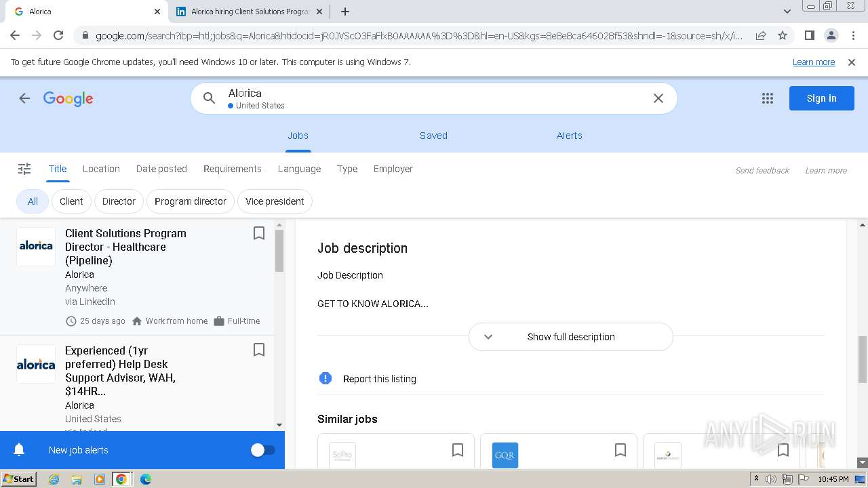Click the Sign in button
The width and height of the screenshot is (868, 488).
click(x=821, y=98)
